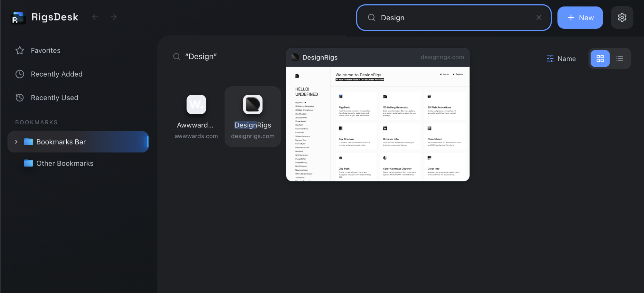Select the Bookmarks Bar folder
Image resolution: width=644 pixels, height=293 pixels.
tap(78, 142)
